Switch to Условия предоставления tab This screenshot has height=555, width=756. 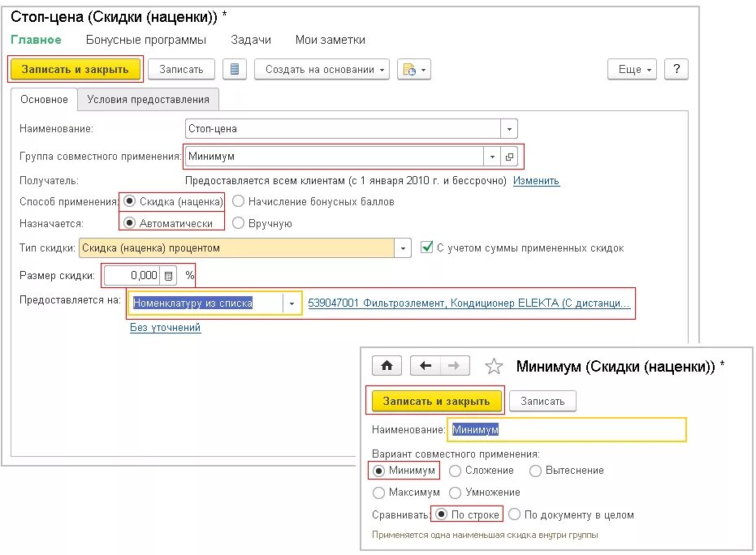tap(148, 99)
